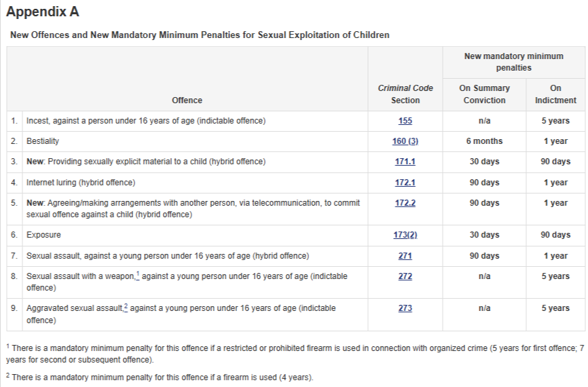Open the section 273 link

[x=405, y=308]
